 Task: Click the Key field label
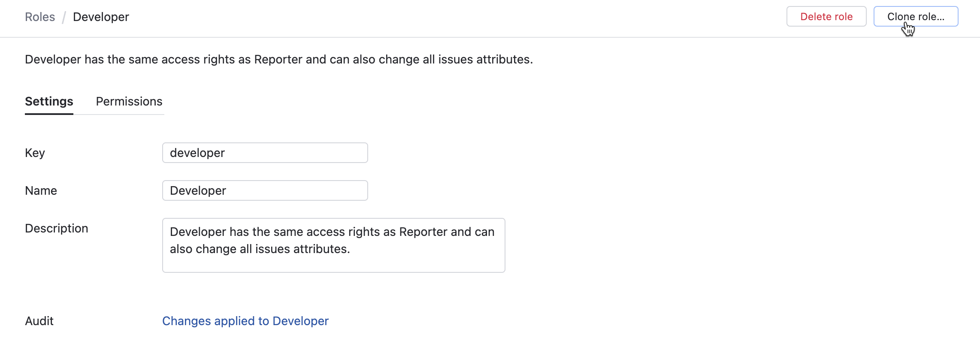(35, 153)
